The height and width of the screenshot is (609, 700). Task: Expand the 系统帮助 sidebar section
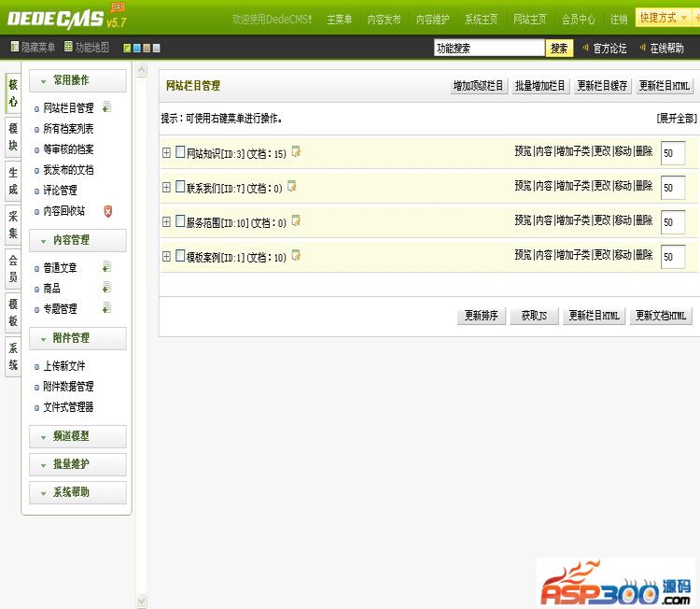coord(77,492)
